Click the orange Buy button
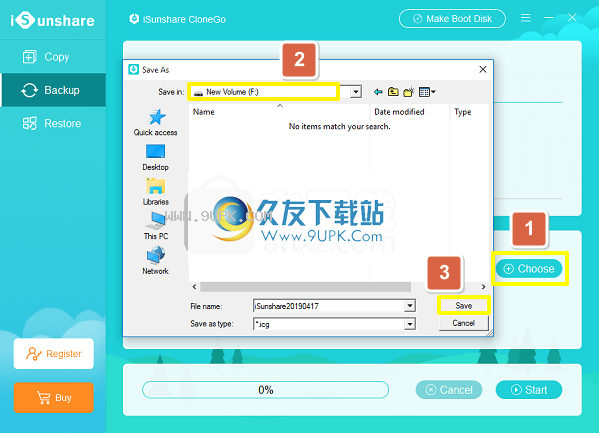Screen dimensions: 602x438 [54, 398]
